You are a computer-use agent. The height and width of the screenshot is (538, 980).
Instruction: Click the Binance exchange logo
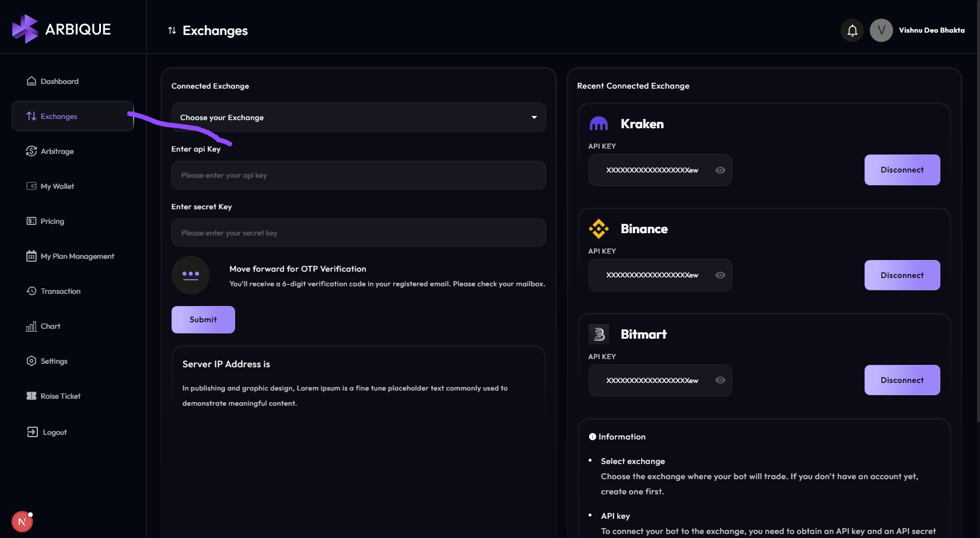coord(598,228)
